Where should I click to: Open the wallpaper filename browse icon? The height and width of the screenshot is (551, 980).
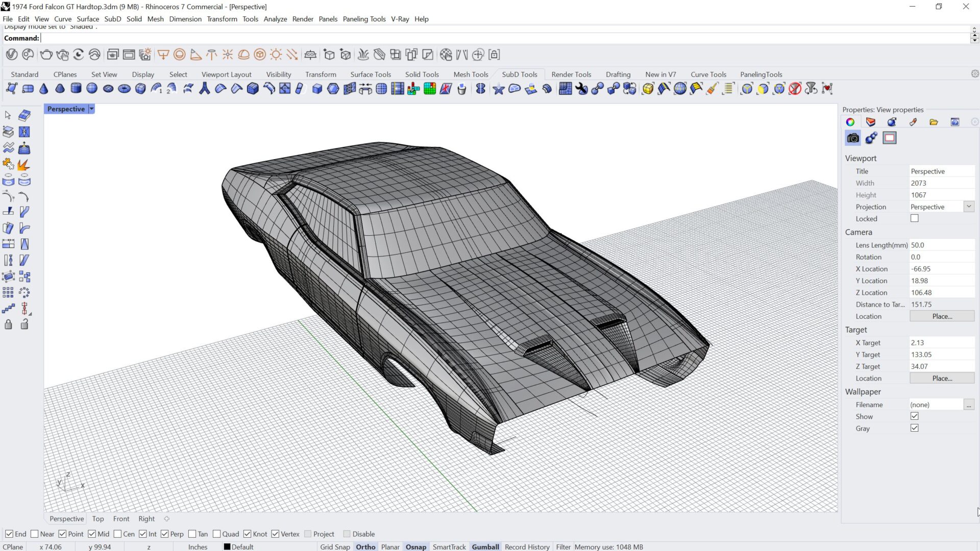pyautogui.click(x=969, y=404)
